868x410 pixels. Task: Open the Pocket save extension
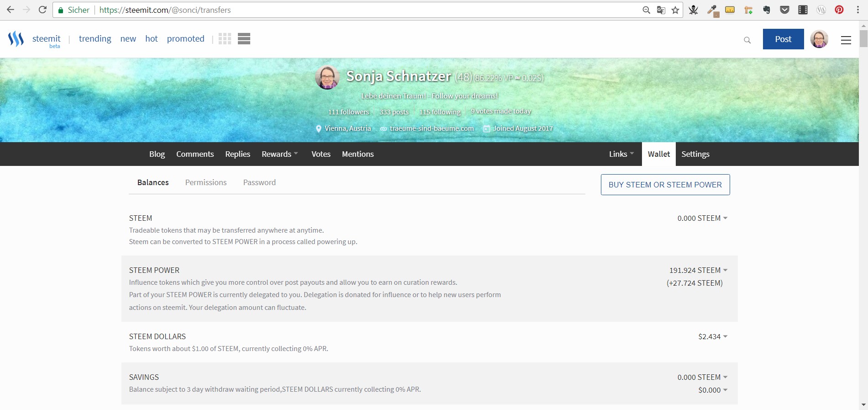click(x=785, y=10)
